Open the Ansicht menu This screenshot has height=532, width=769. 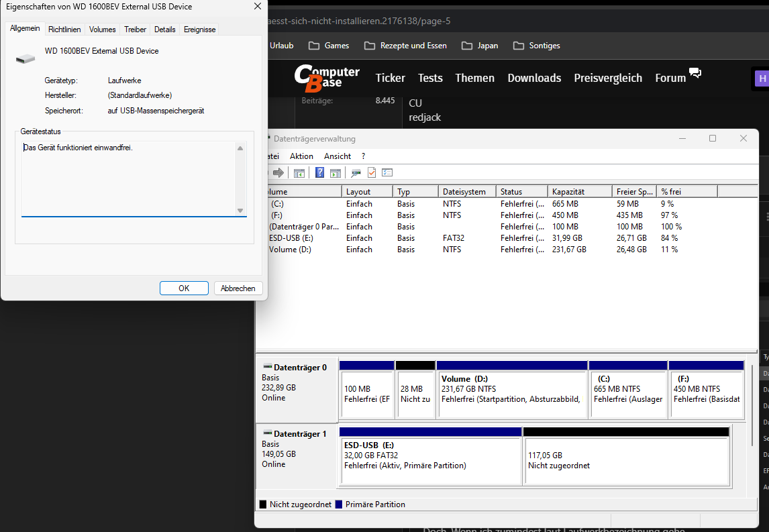pyautogui.click(x=338, y=156)
